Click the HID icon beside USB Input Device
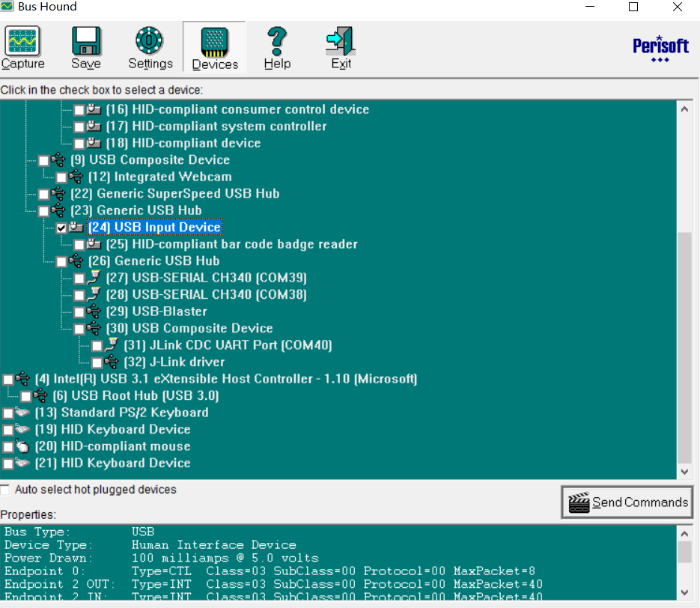Screen dimensions: 700x608 76,227
